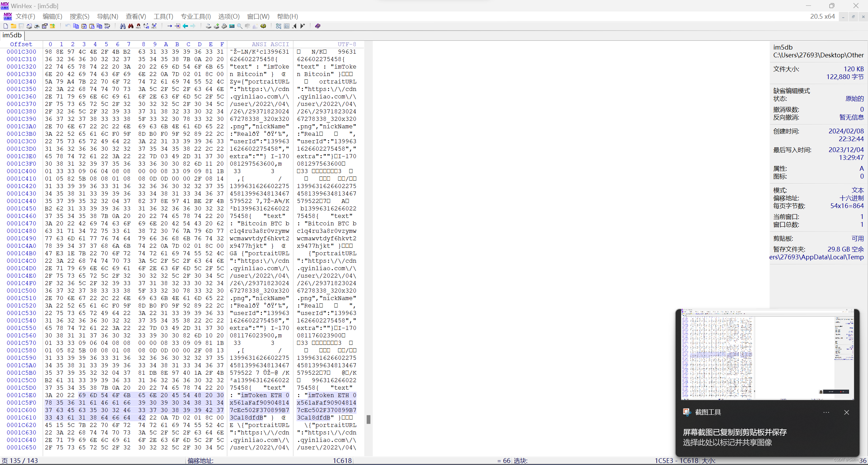Click the Open file folder icon
Screen dimensions: 868x465
point(14,26)
